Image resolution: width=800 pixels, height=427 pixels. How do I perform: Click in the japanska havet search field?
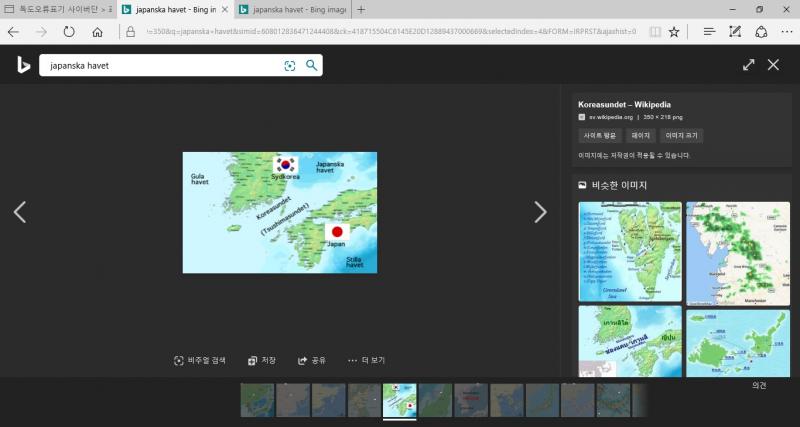click(160, 66)
